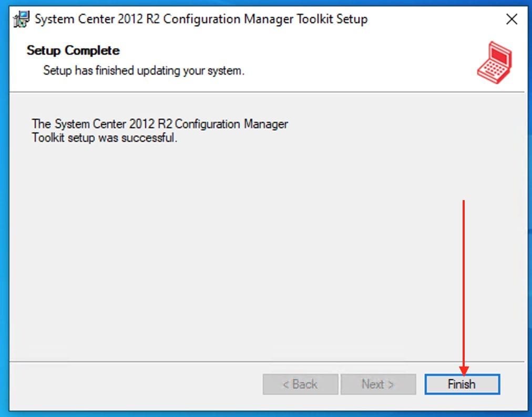Click the grayed-out Next button
Viewport: 532px width, 417px height.
pyautogui.click(x=378, y=384)
